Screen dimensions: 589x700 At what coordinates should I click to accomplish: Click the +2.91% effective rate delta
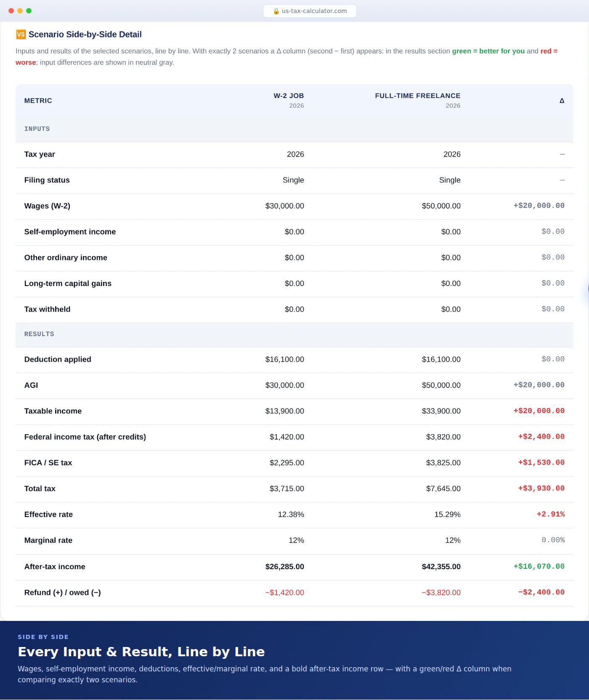pyautogui.click(x=551, y=514)
